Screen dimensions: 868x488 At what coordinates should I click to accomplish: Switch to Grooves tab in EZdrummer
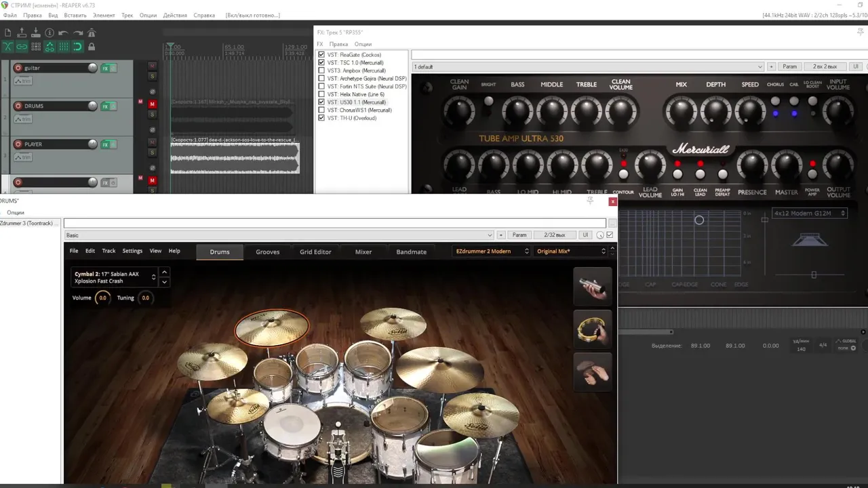[x=267, y=251]
